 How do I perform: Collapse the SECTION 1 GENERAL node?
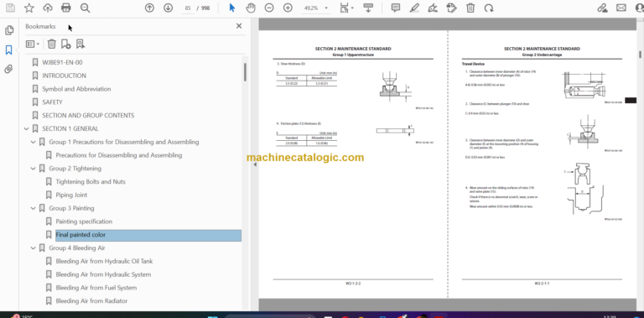pyautogui.click(x=26, y=128)
